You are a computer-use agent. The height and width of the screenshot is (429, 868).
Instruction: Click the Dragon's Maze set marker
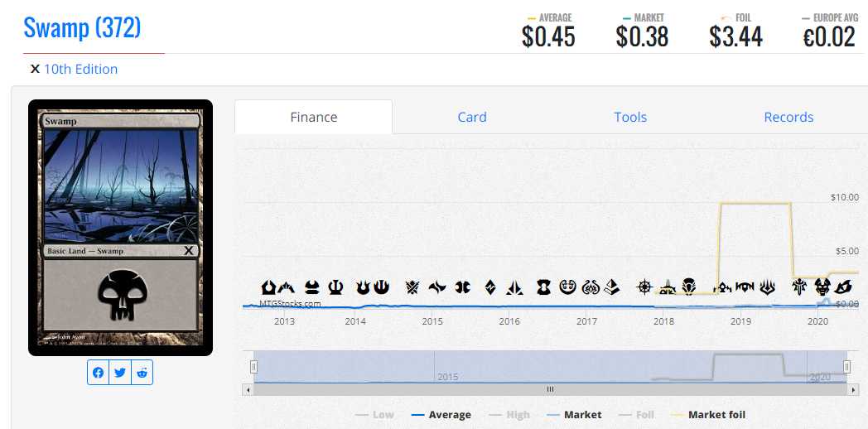[x=312, y=287]
